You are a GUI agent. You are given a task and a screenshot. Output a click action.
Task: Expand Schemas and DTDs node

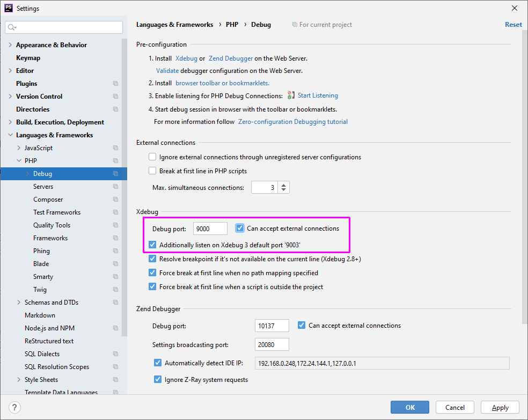coord(19,302)
